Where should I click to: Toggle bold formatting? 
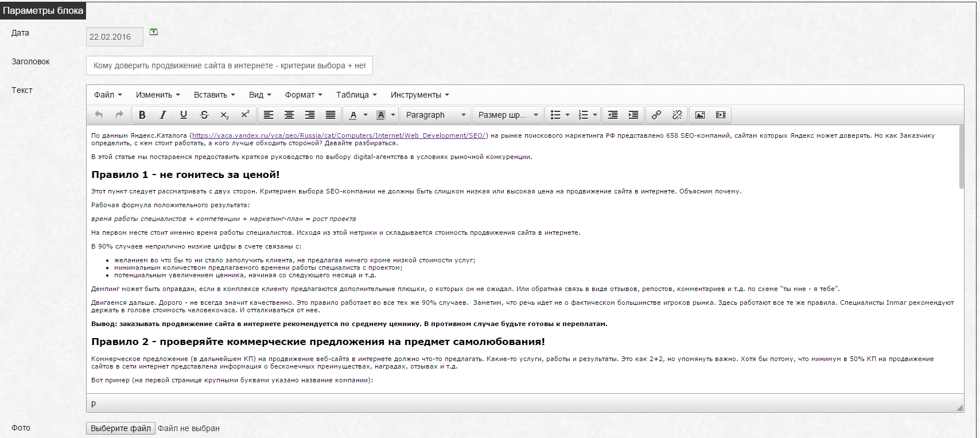pyautogui.click(x=142, y=115)
